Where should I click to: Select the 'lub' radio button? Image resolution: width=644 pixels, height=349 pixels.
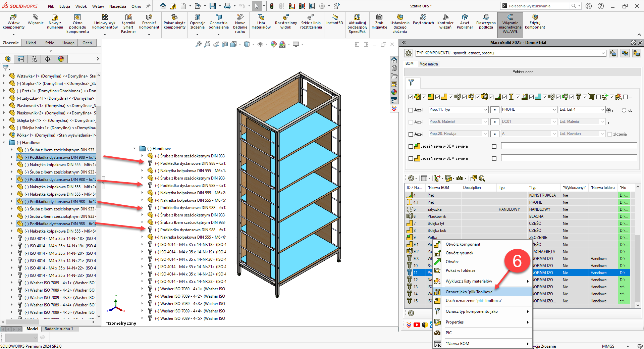point(624,110)
